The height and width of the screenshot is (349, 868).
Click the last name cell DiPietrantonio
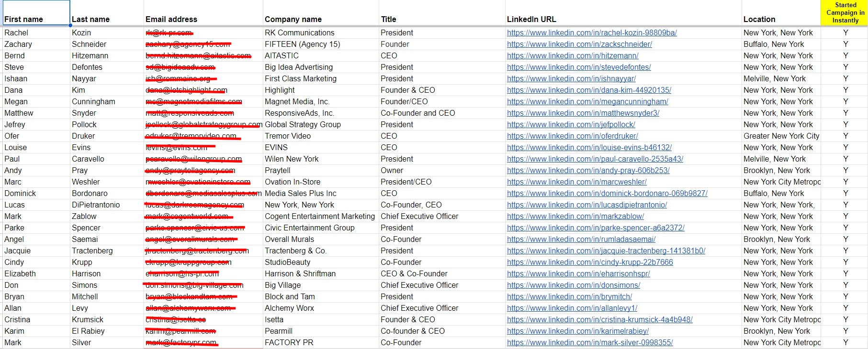pos(96,205)
